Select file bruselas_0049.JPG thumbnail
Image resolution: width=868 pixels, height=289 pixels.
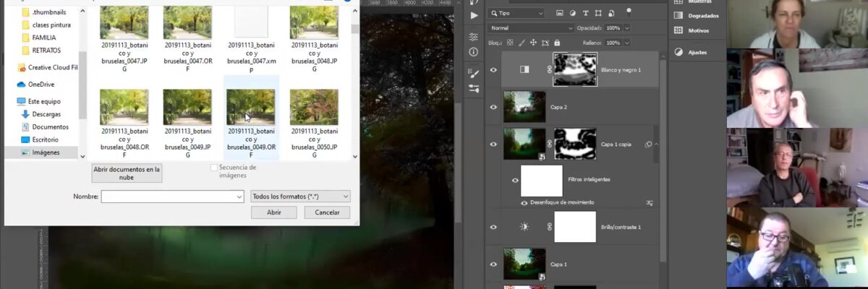[x=187, y=107]
